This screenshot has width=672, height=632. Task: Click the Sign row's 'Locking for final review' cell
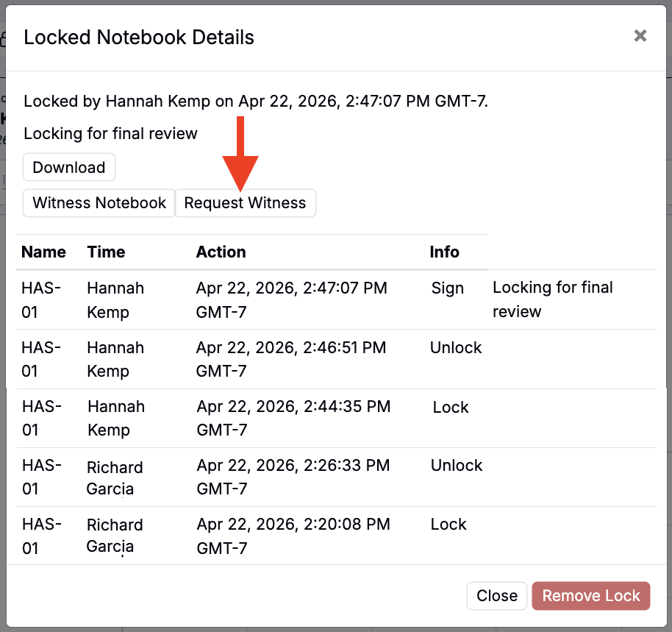(x=552, y=299)
